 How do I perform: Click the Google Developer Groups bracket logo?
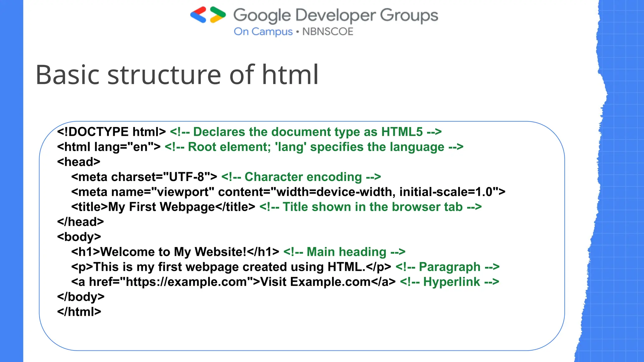(x=208, y=15)
